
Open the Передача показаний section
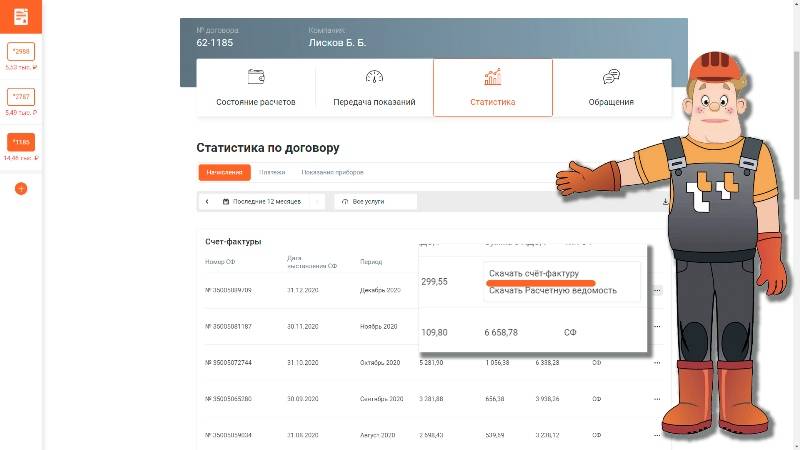374,88
